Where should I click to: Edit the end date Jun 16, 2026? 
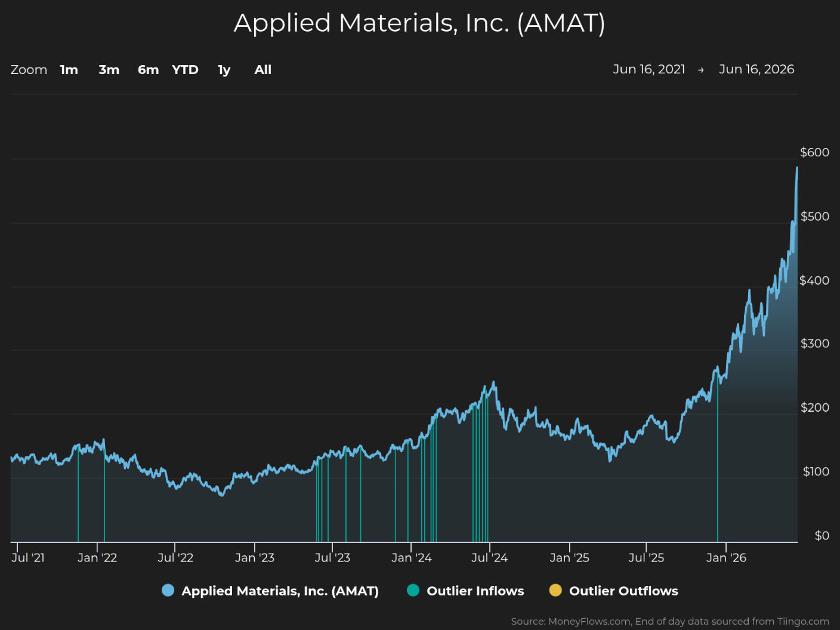(756, 69)
